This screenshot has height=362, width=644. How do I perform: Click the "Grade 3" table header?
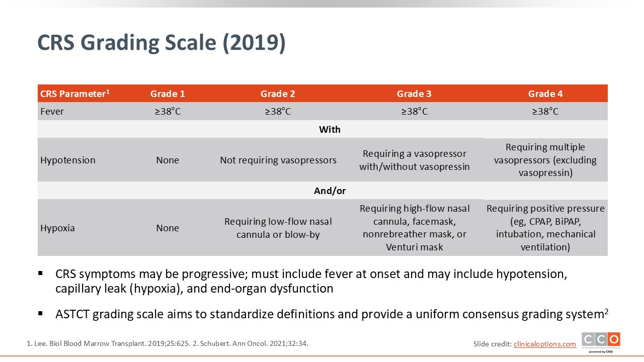tap(414, 94)
